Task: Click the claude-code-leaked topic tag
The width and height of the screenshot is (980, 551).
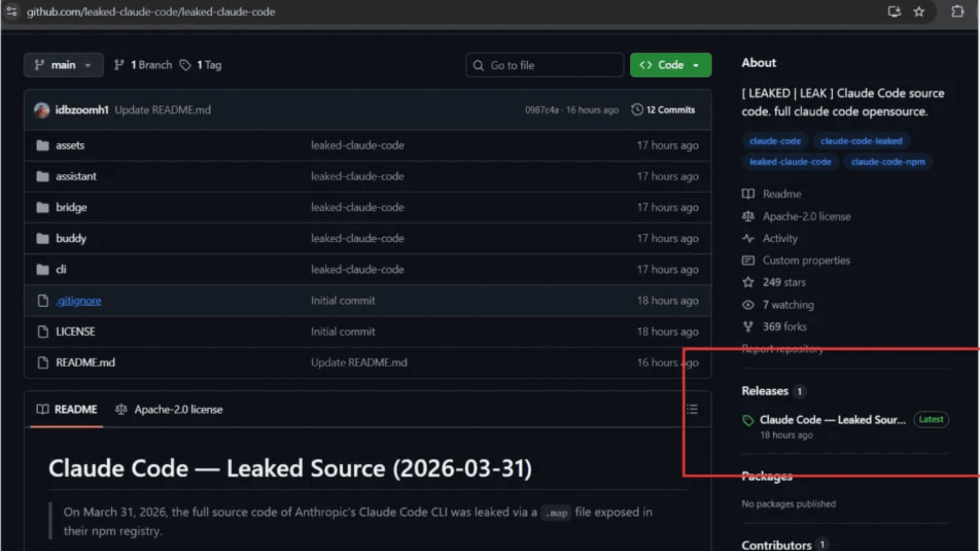Action: click(x=861, y=141)
